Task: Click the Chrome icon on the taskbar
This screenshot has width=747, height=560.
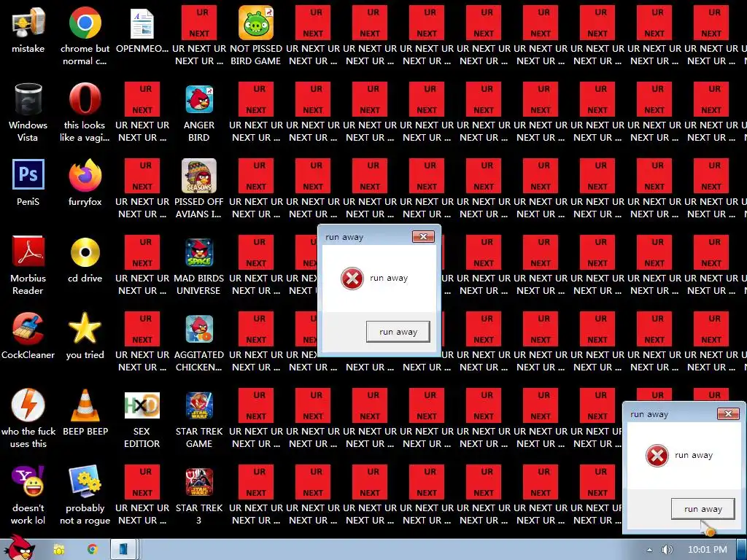Action: click(92, 550)
